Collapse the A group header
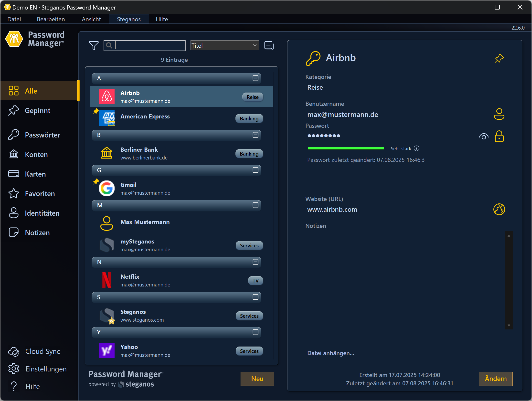This screenshot has height=401, width=532. [255, 78]
